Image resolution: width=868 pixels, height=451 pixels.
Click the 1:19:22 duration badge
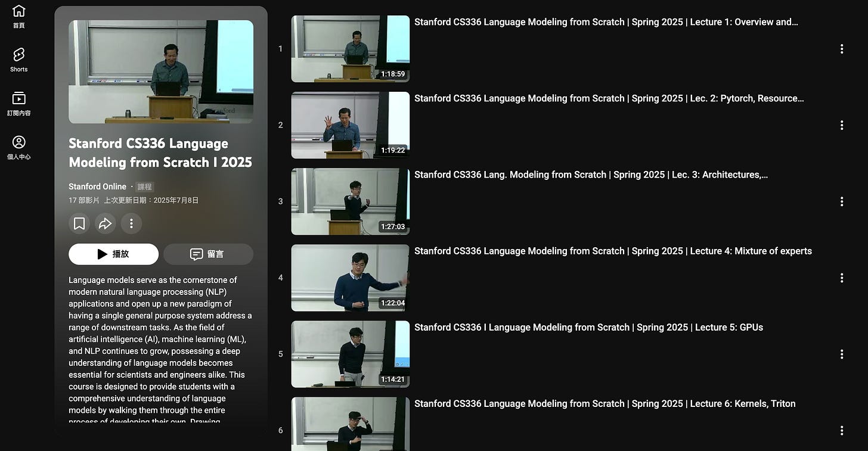(x=393, y=151)
